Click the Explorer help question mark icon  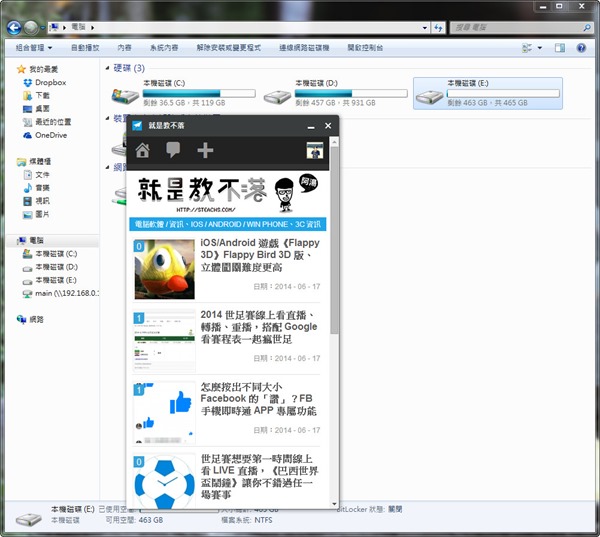[x=581, y=47]
